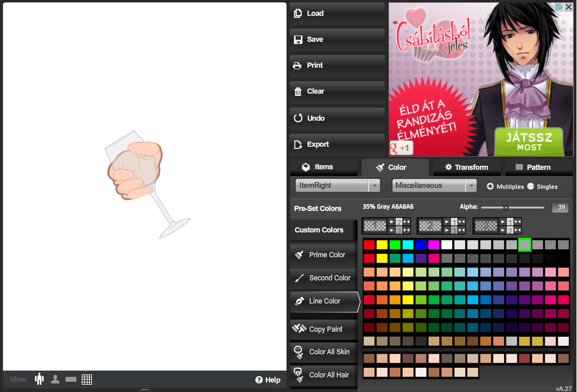
Task: Open Custom Colors section
Action: tap(323, 230)
